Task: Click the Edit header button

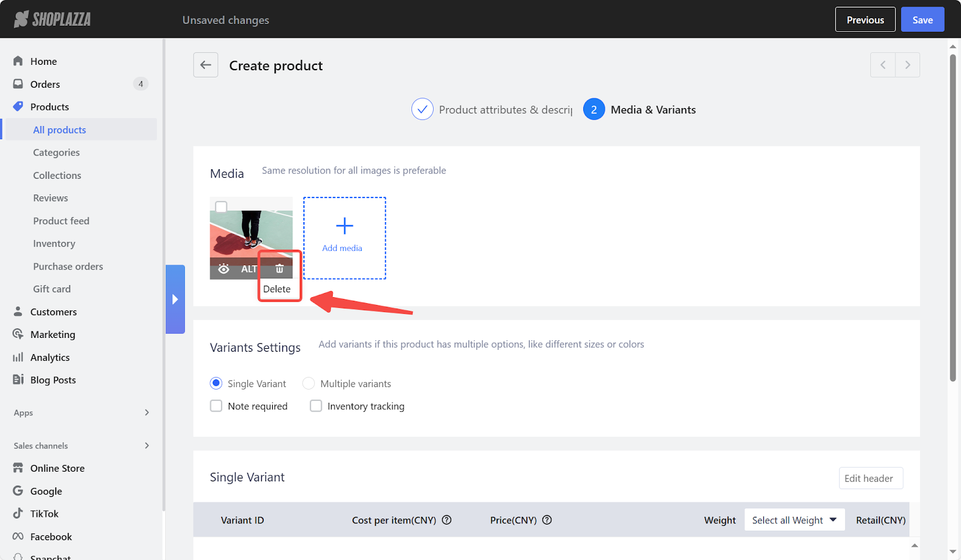Action: pos(871,478)
